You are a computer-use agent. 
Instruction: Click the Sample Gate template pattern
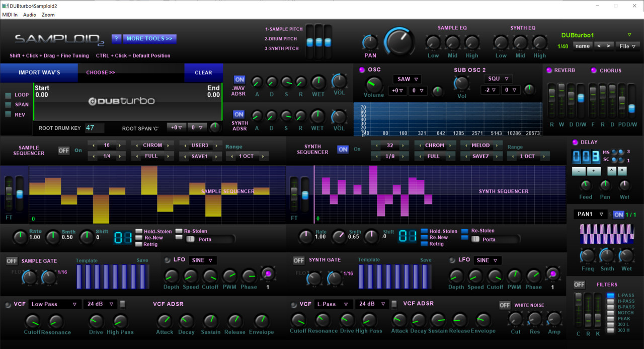(113, 276)
